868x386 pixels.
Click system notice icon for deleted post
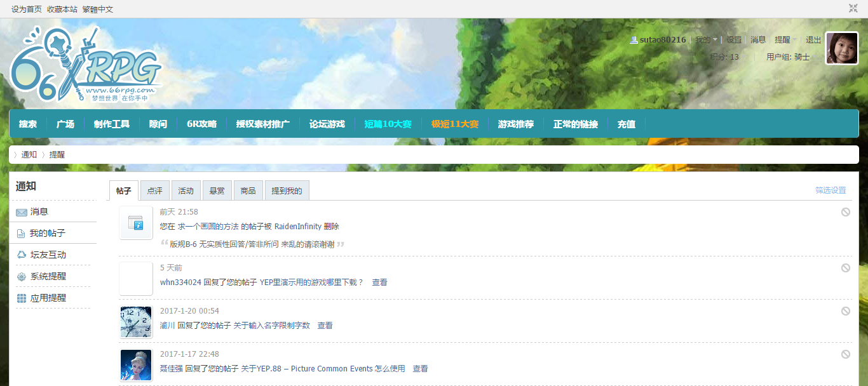[x=136, y=223]
